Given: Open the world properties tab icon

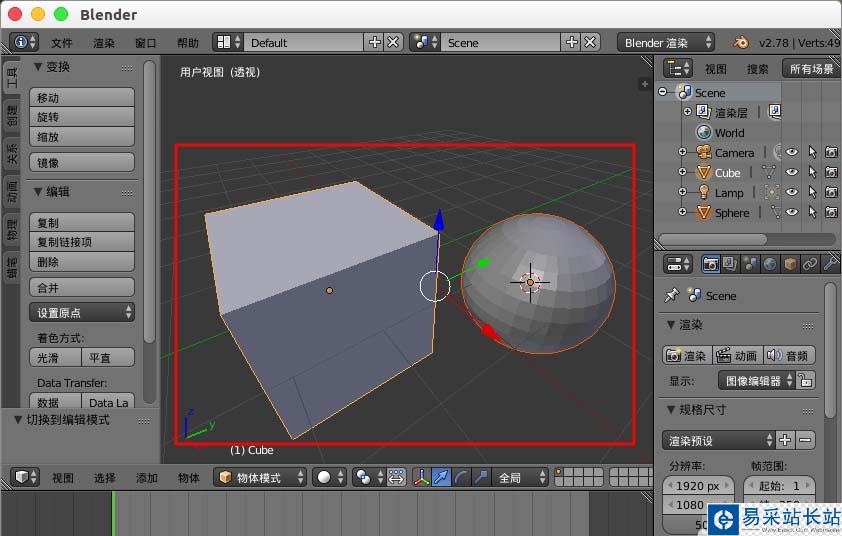Looking at the screenshot, I should (x=770, y=264).
